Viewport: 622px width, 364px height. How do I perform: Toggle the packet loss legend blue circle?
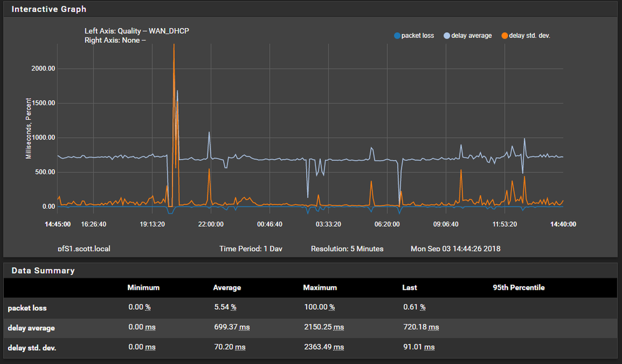pos(398,36)
